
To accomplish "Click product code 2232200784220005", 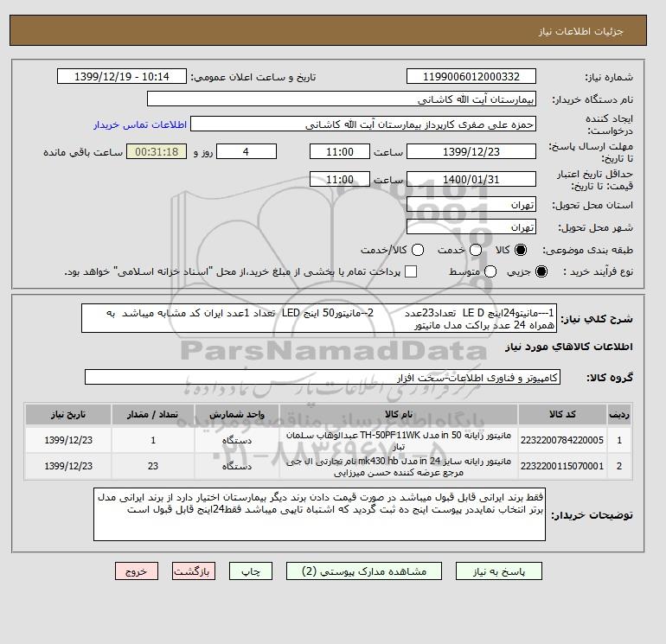I will click(x=562, y=440).
